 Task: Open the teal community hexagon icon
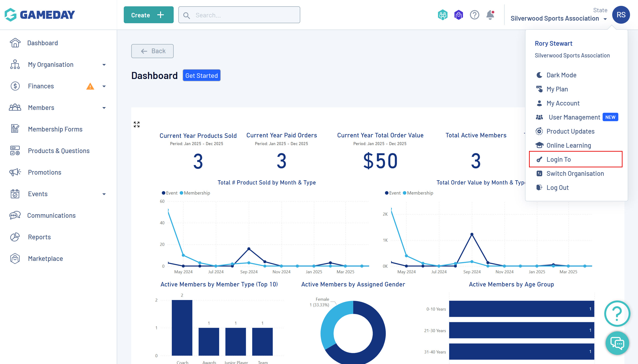pos(443,15)
